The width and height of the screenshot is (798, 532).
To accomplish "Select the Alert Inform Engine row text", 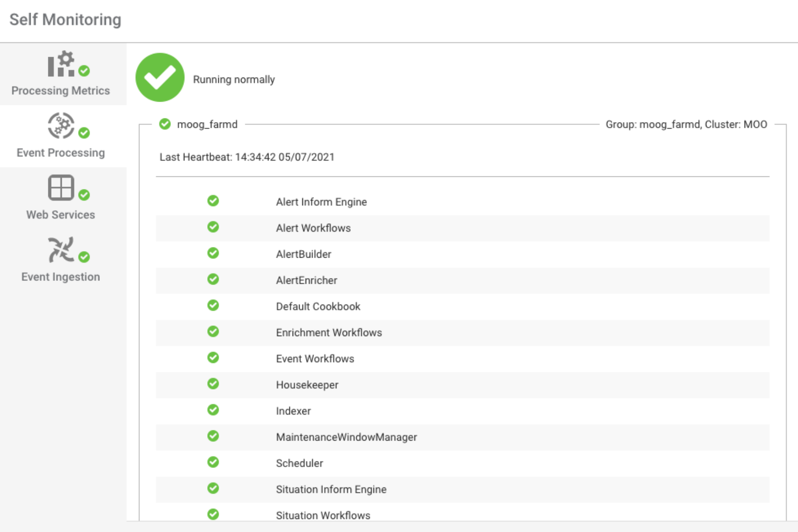I will point(321,202).
